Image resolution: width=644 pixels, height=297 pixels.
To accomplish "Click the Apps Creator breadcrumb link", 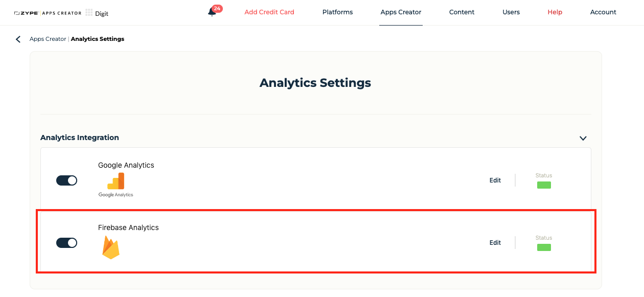I will tap(48, 39).
